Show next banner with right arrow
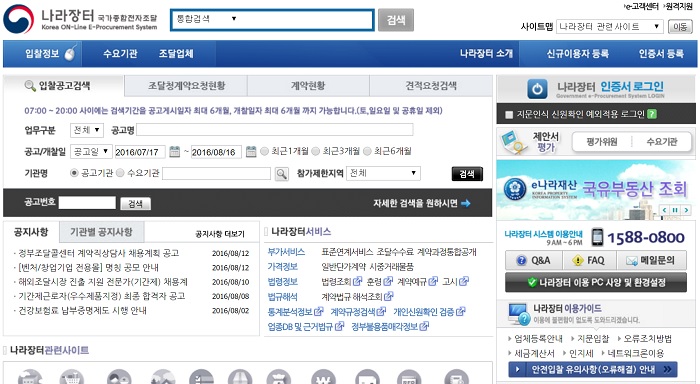 pyautogui.click(x=686, y=210)
